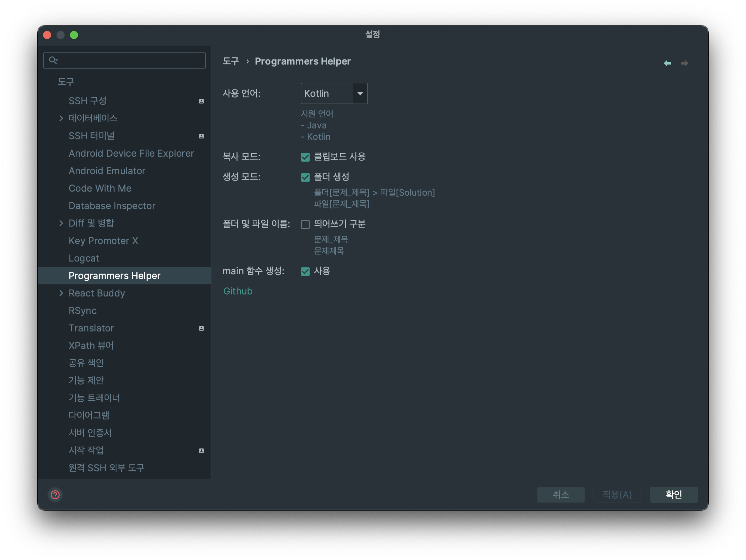Click the project-level icon next to Translator
This screenshot has width=746, height=560.
click(201, 328)
